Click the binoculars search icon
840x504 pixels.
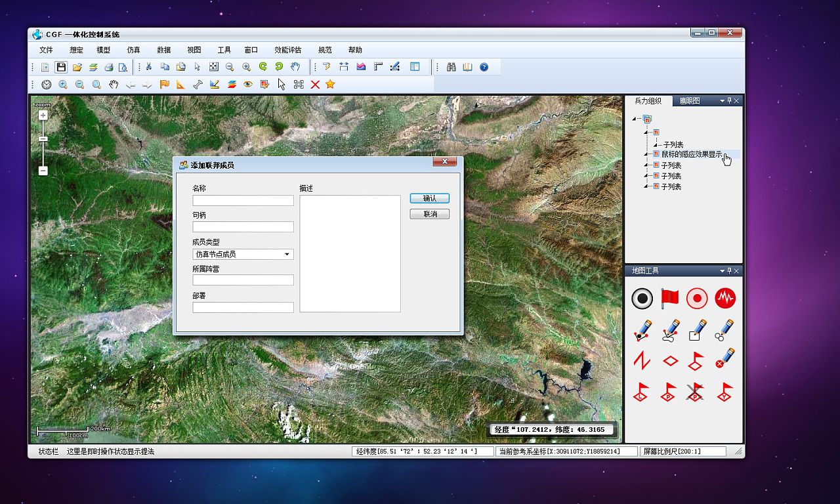(x=451, y=67)
